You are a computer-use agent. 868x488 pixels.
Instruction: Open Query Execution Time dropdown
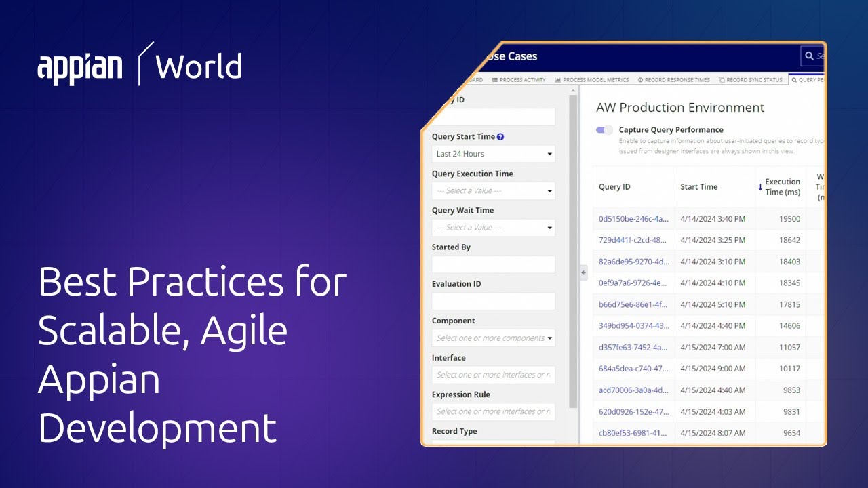coord(494,190)
